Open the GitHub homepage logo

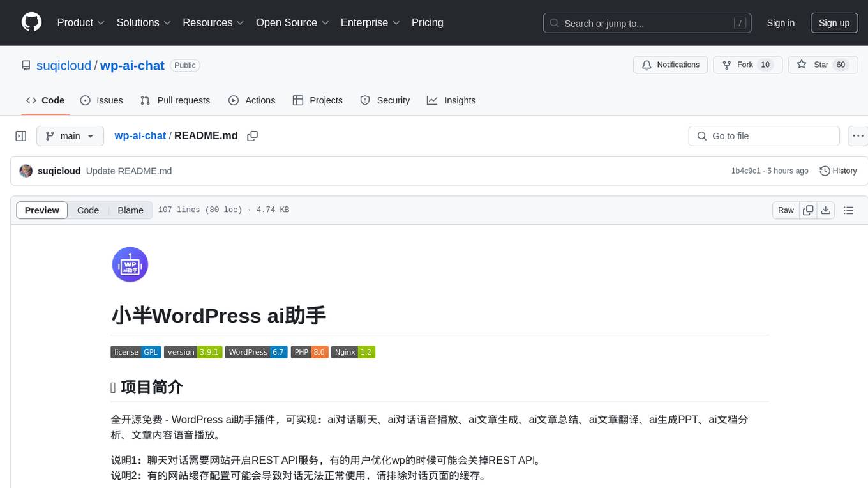tap(31, 22)
